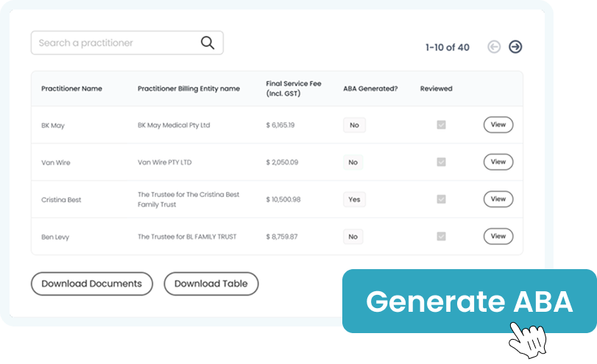Select the No status badge for BK May
This screenshot has width=597, height=364.
coord(354,125)
